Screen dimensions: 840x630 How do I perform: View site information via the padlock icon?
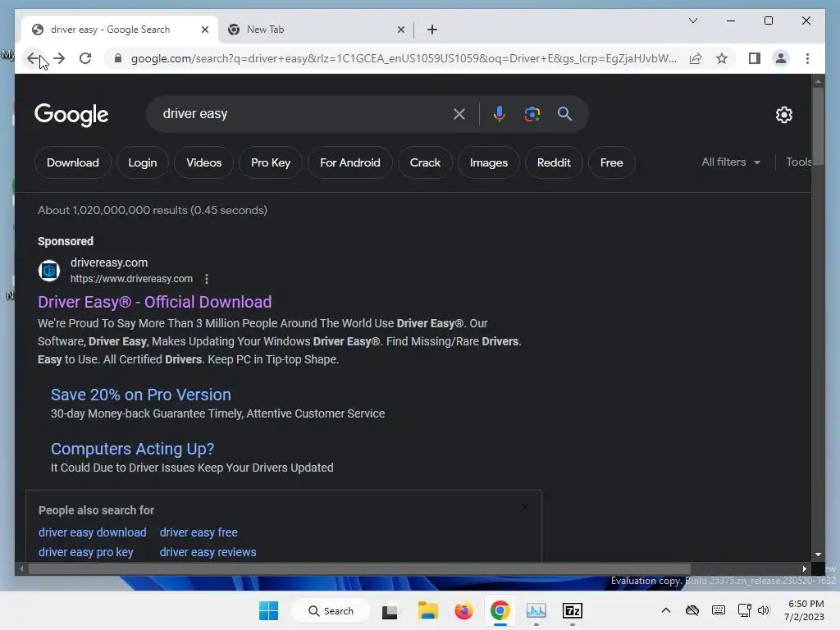[118, 58]
